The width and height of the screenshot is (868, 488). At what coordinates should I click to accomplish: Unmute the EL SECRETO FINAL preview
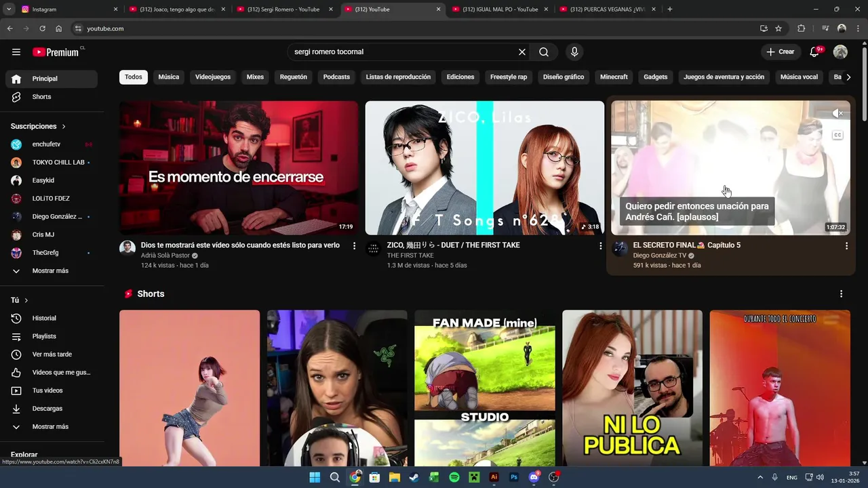(x=837, y=114)
